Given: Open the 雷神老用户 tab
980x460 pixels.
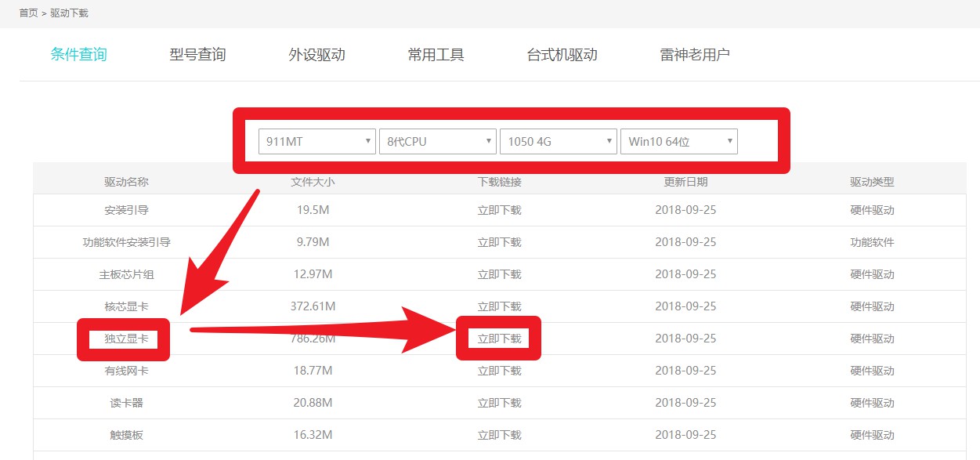Looking at the screenshot, I should 695,55.
